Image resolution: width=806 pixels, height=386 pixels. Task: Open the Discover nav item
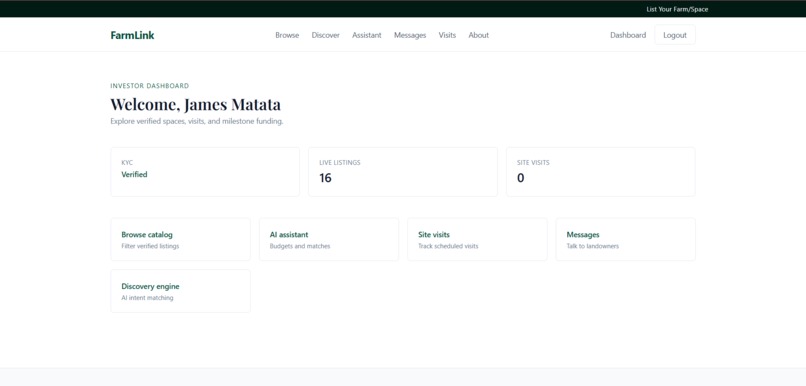click(x=325, y=35)
